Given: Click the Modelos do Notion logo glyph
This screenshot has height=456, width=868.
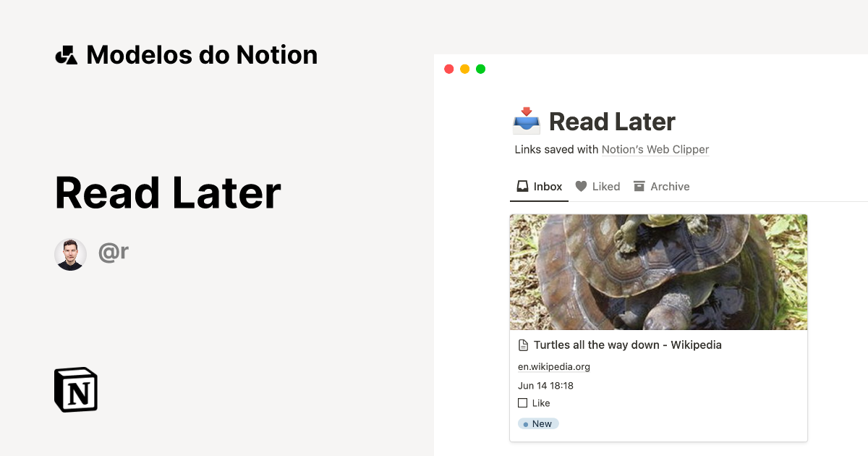Looking at the screenshot, I should click(x=67, y=54).
